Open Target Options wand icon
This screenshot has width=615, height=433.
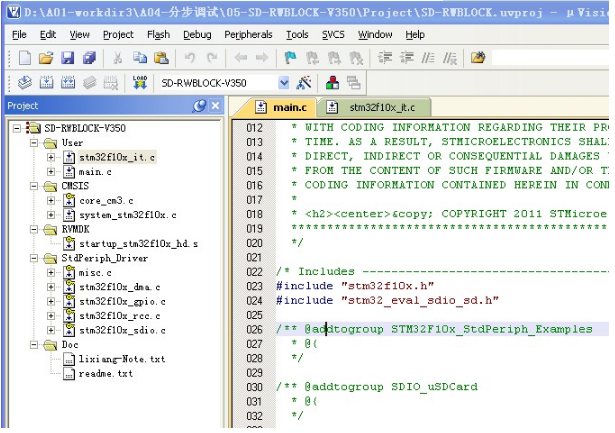(305, 82)
